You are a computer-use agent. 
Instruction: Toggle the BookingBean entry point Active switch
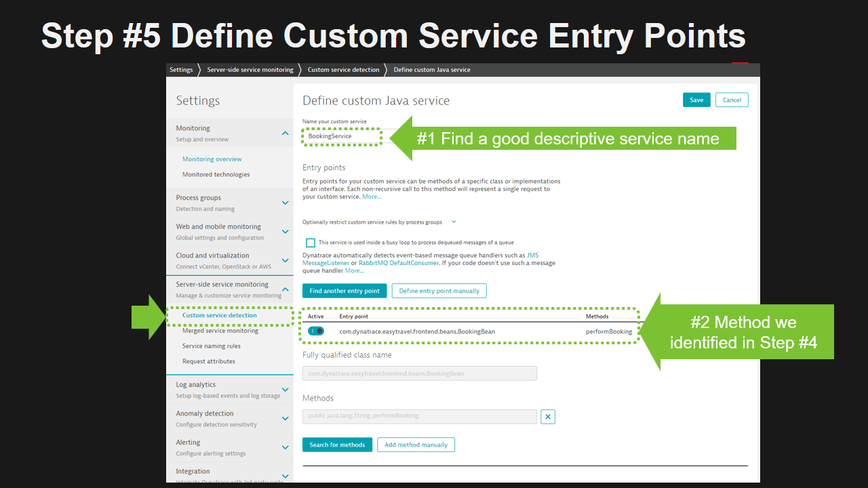tap(317, 330)
